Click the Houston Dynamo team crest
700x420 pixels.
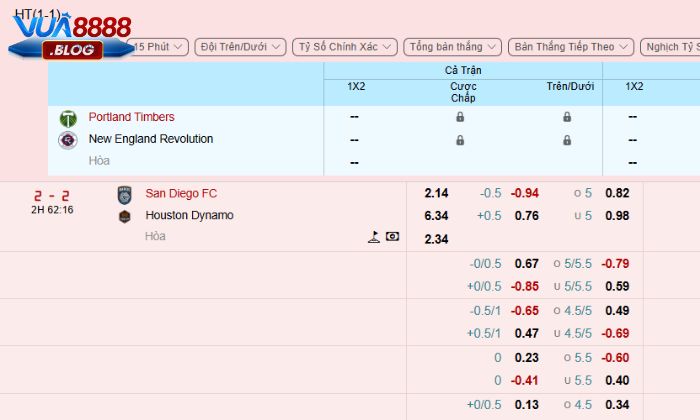pos(124,216)
